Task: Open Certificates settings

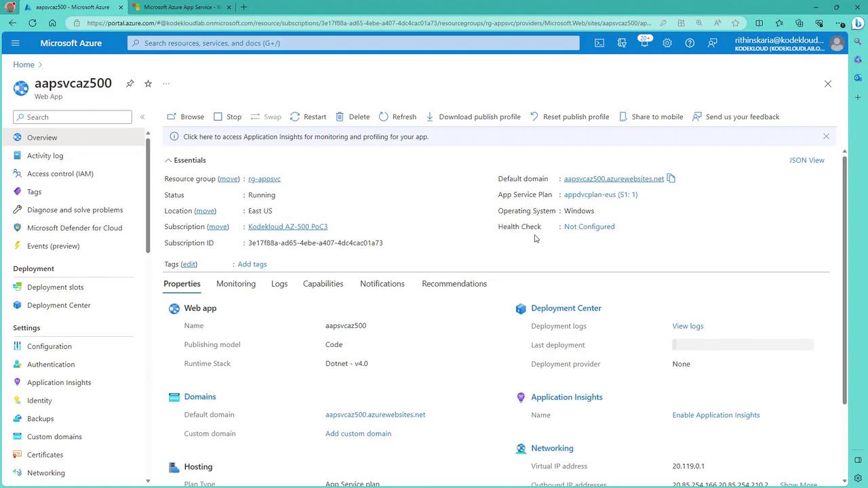Action: click(73, 455)
